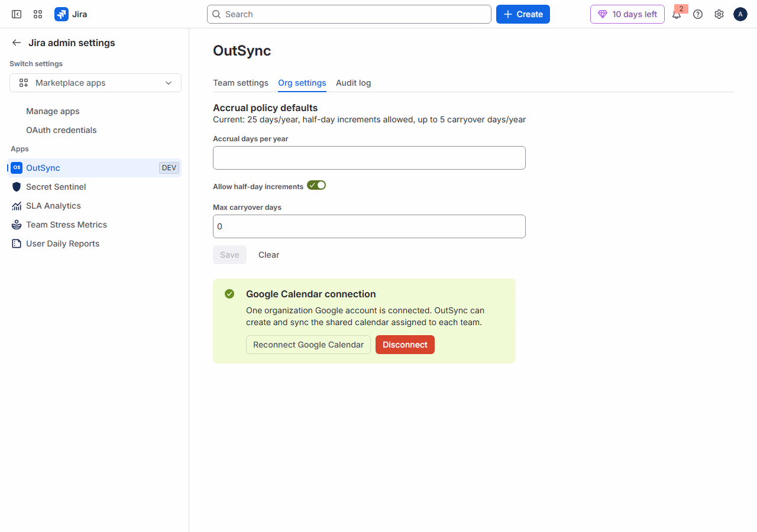Click the plus icon in Create button
This screenshot has height=532, width=757.
click(508, 14)
